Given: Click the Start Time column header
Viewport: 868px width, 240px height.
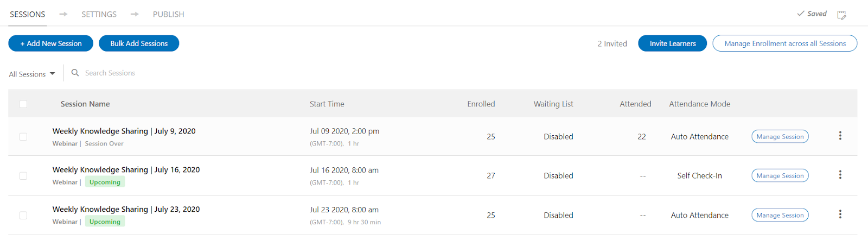Looking at the screenshot, I should (x=327, y=104).
